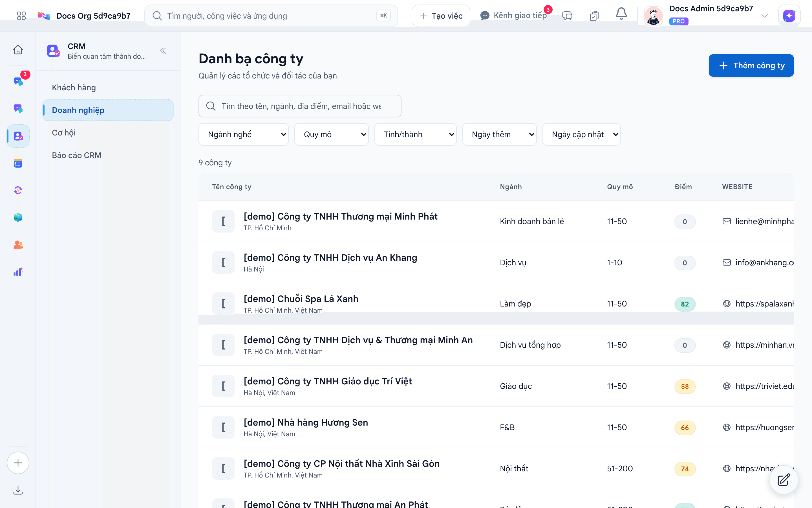Viewport: 812px width, 508px height.
Task: Click the Tên công ty column header
Action: click(x=231, y=187)
